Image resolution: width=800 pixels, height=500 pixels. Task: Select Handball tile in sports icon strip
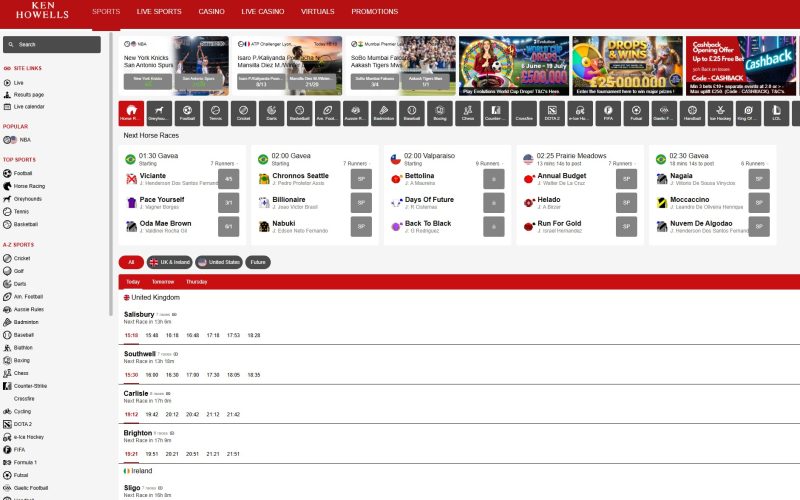coord(692,113)
